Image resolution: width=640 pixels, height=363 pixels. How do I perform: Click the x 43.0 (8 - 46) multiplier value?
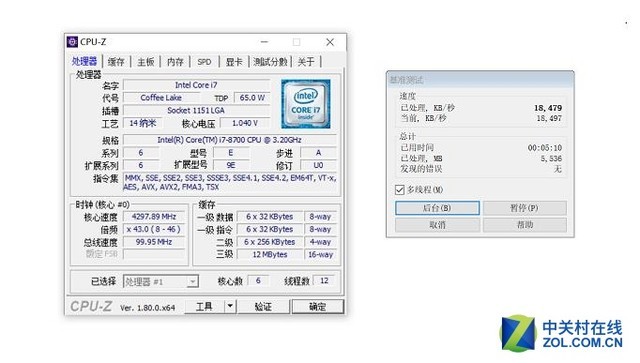point(154,229)
